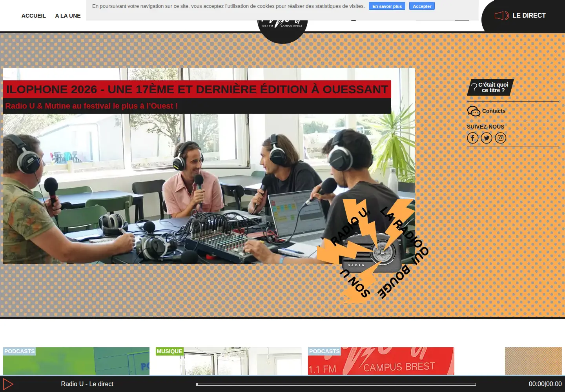Click the Musique category label
Screen dimensions: 565x392
169,351
